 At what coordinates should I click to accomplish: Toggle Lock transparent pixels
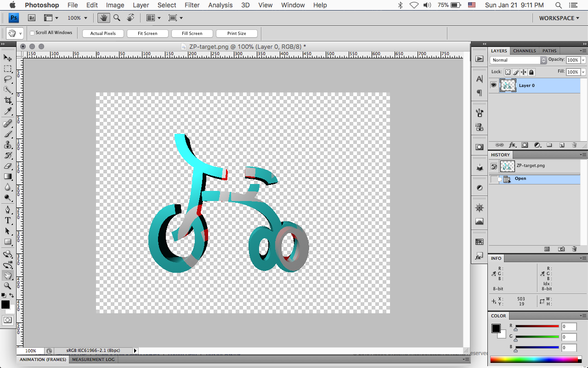508,72
